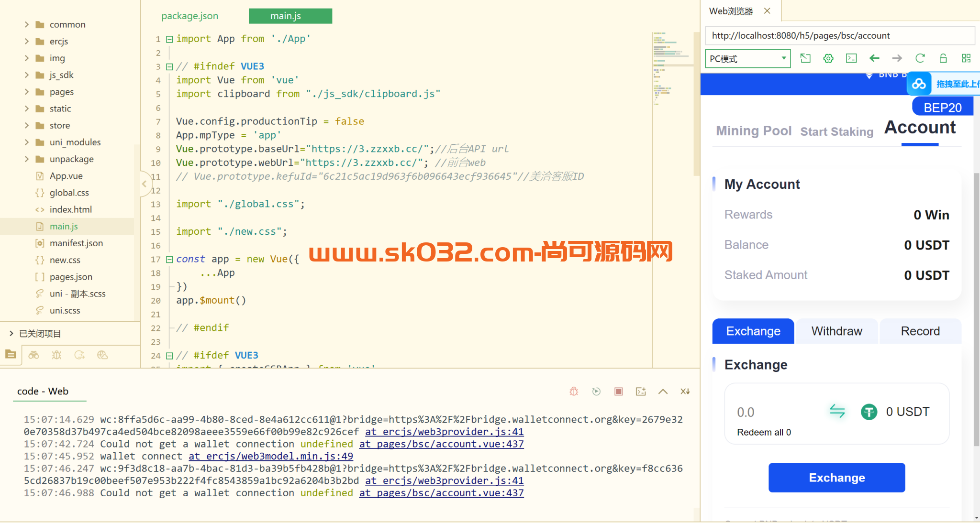
Task: Expand the 已关闭项目 section
Action: (x=11, y=333)
